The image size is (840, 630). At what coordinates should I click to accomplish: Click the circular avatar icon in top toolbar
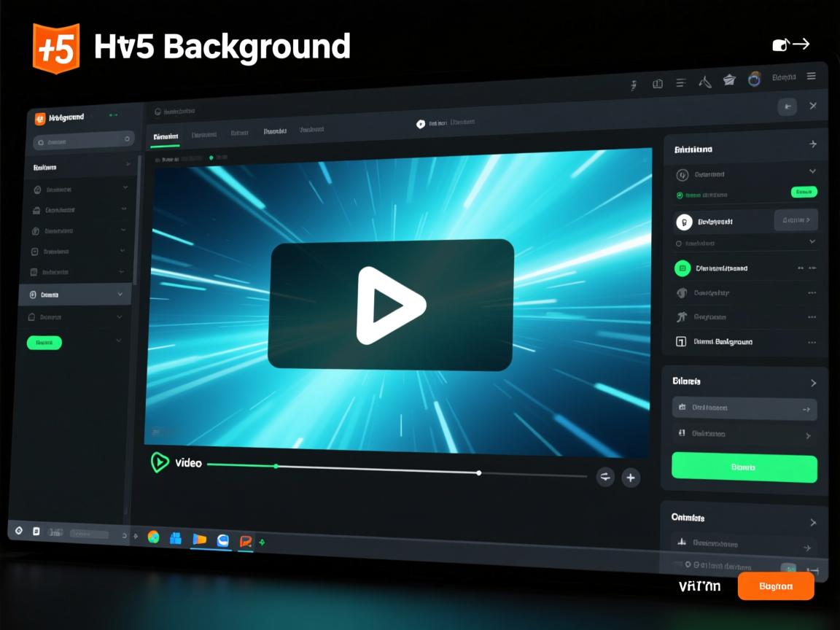[755, 79]
